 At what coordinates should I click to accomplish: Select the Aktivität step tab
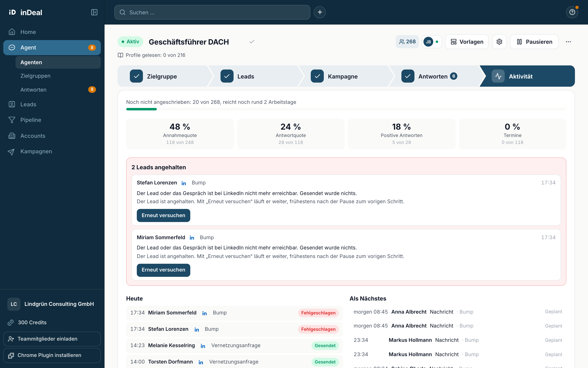[527, 76]
